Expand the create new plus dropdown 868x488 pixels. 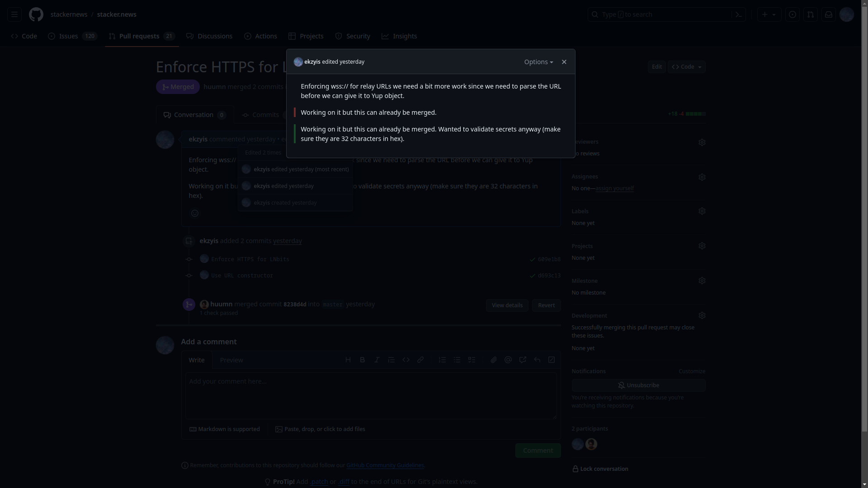(769, 14)
